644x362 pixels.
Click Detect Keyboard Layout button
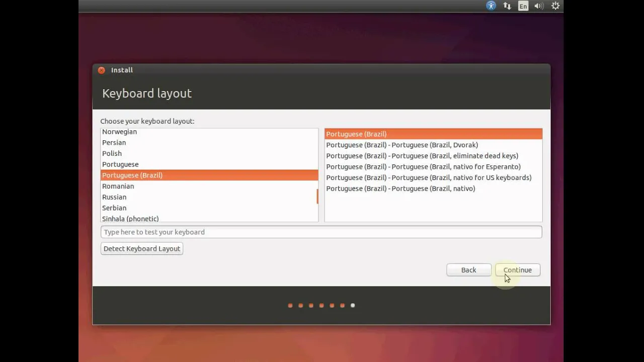click(142, 248)
